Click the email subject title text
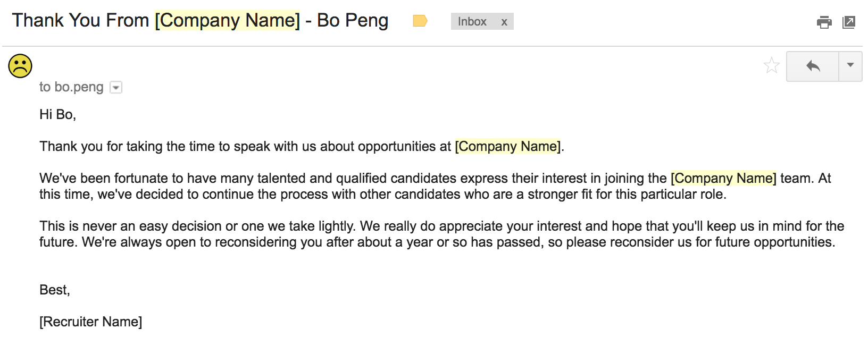Screen dimensions: 868x354 coord(200,20)
